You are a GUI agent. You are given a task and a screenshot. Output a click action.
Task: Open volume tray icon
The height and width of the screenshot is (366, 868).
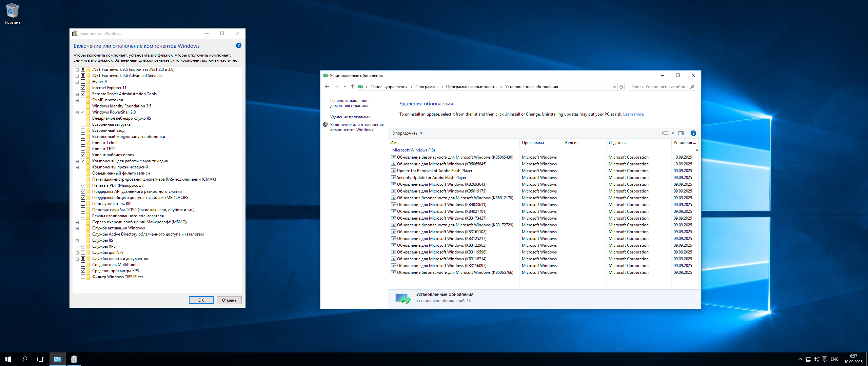(x=816, y=359)
